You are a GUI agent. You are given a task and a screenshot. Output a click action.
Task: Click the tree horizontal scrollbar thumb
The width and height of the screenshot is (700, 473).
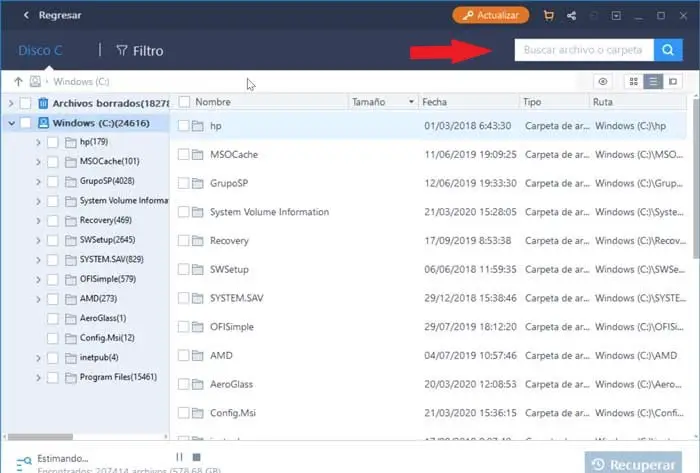tap(40, 436)
